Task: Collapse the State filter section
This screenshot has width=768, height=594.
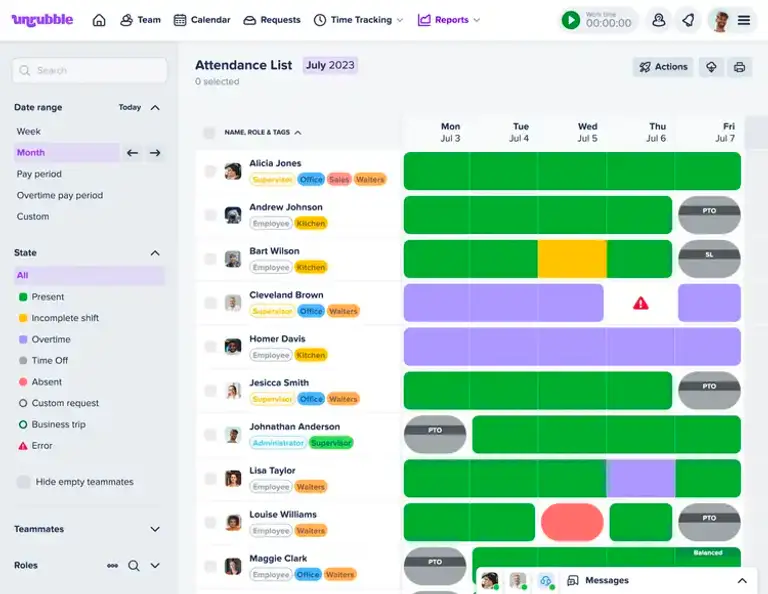Action: (155, 253)
